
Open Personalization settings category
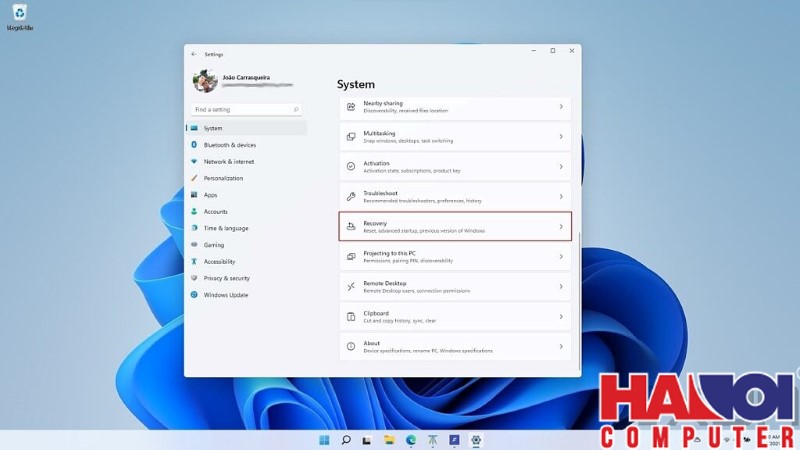pos(223,178)
